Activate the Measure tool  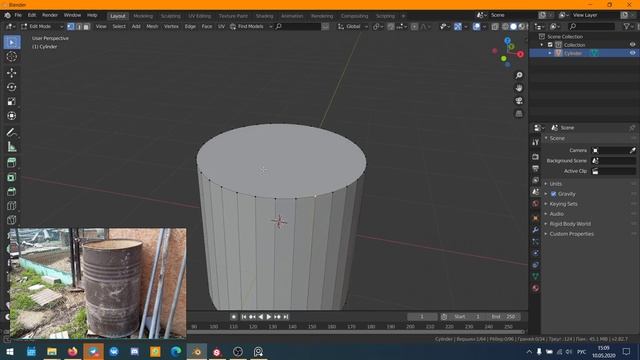tap(11, 147)
